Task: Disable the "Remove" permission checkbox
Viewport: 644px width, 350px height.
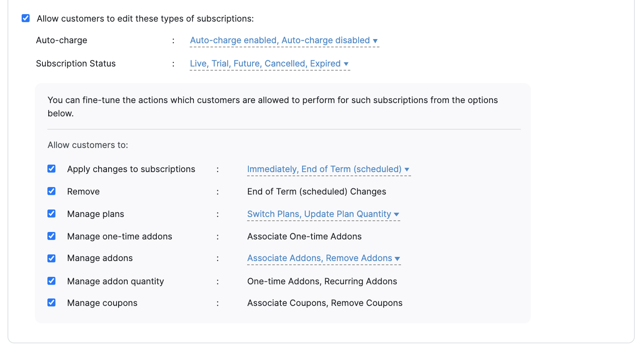Action: point(51,191)
